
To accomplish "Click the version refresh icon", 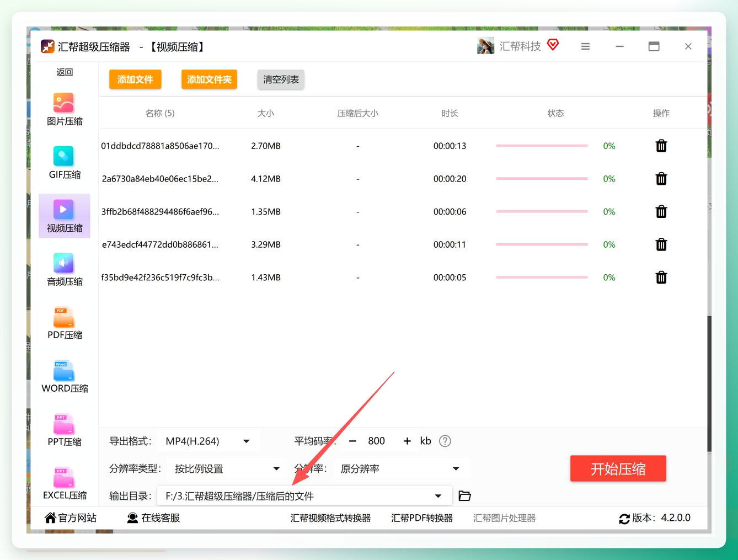I will pyautogui.click(x=624, y=519).
